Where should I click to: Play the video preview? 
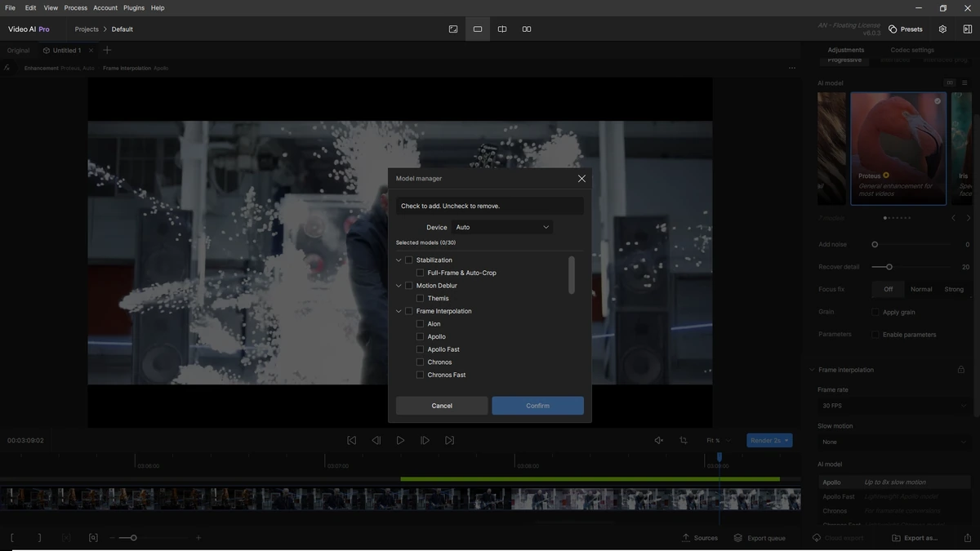point(400,440)
